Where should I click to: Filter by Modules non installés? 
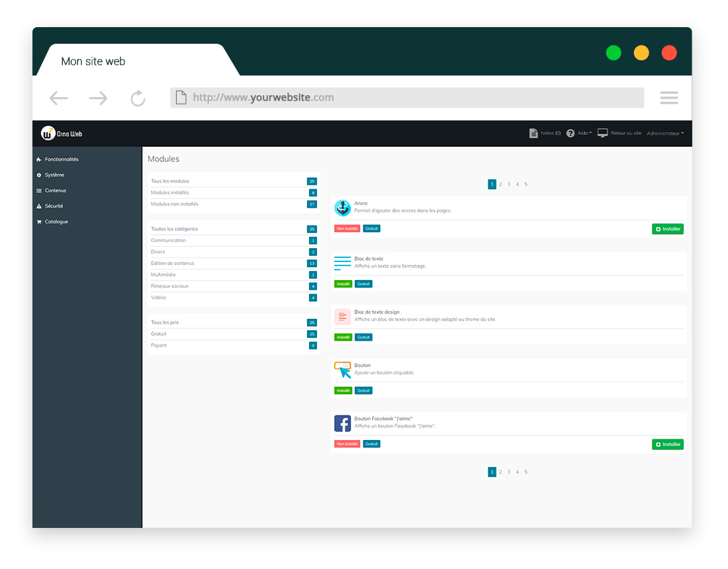pos(234,204)
